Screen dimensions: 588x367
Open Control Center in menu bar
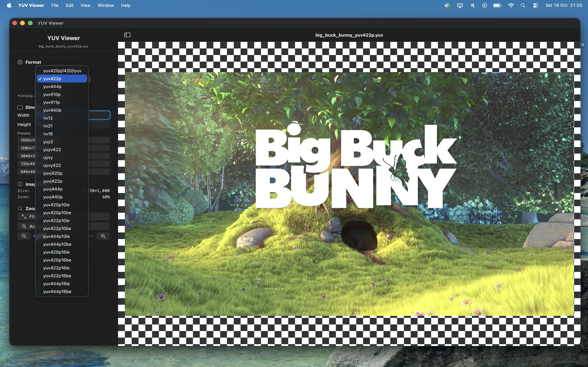click(x=536, y=5)
